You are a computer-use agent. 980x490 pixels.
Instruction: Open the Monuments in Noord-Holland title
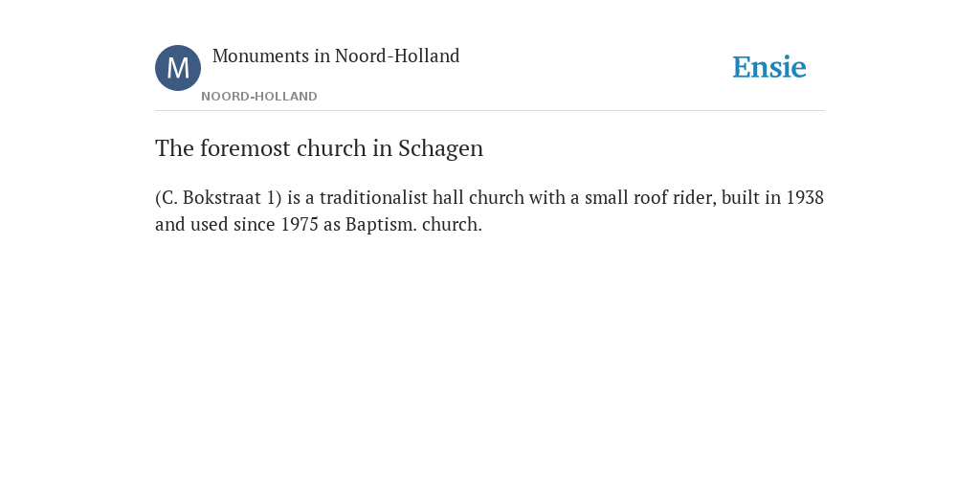(336, 56)
